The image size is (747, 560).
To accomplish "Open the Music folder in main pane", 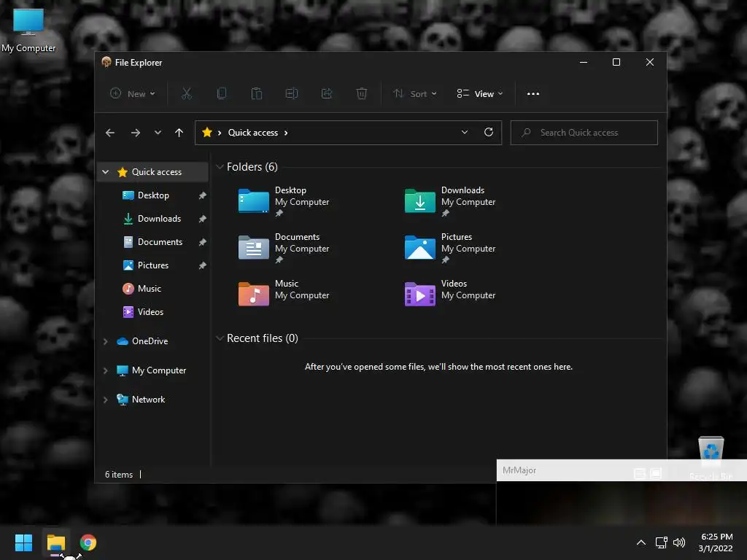I will [285, 293].
